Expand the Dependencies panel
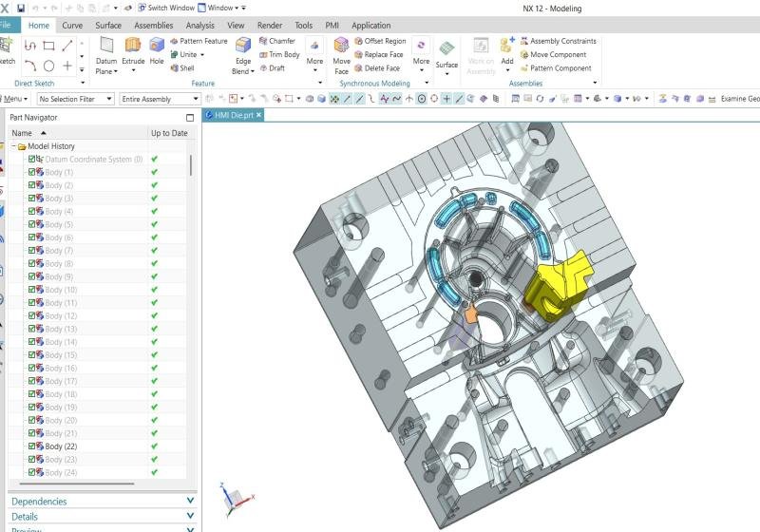The height and width of the screenshot is (532, 760). (x=100, y=502)
